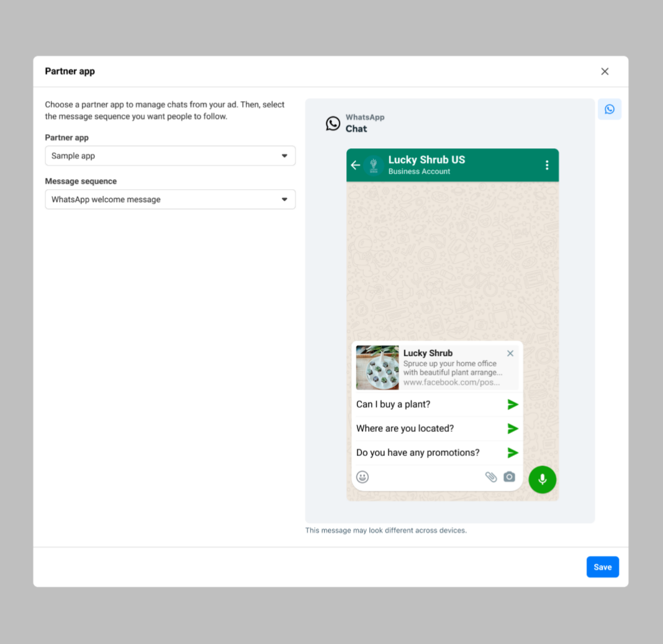This screenshot has height=644, width=663.
Task: Click Lucky Shrub US profile avatar
Action: pos(373,165)
